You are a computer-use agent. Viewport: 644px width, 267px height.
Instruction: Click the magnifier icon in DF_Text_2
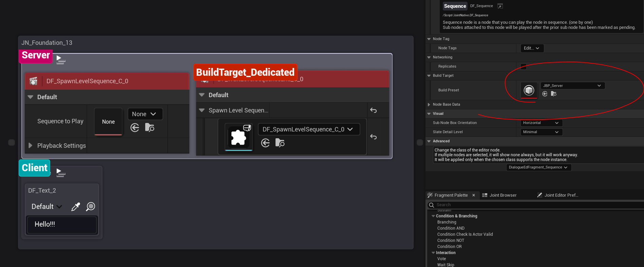[90, 207]
